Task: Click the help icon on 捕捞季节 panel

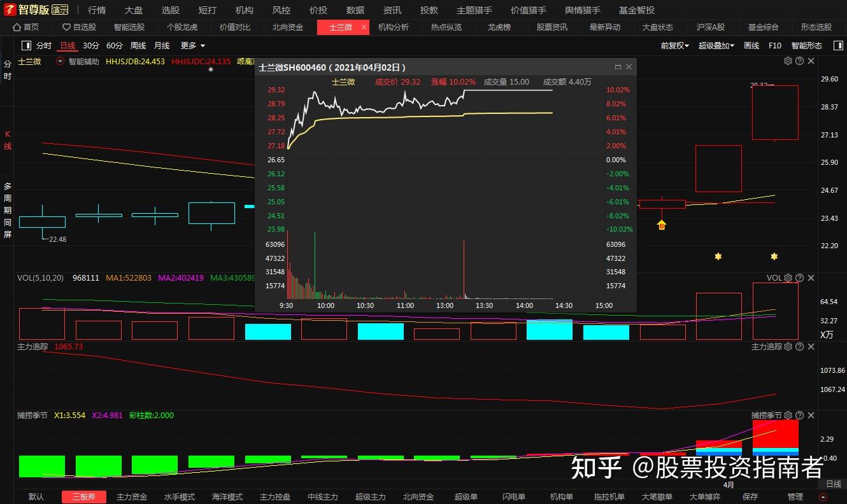Action: pos(800,415)
